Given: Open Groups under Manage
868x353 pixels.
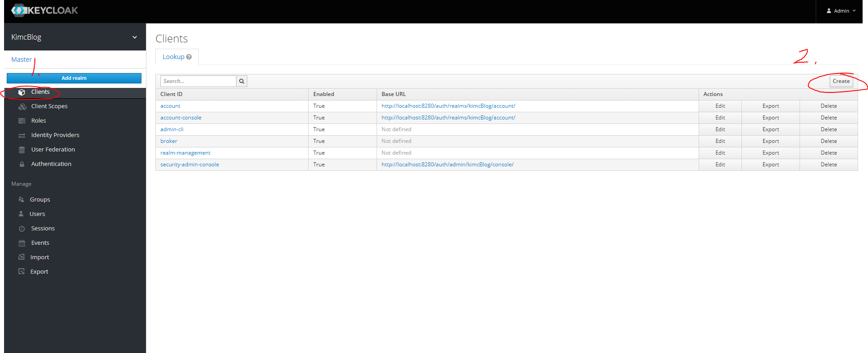Looking at the screenshot, I should coord(40,199).
